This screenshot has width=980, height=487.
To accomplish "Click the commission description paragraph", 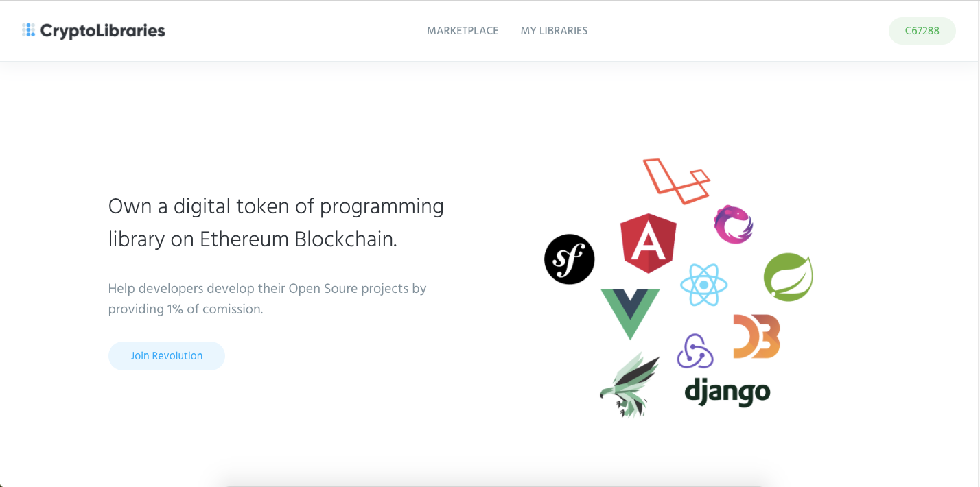I will [x=267, y=298].
